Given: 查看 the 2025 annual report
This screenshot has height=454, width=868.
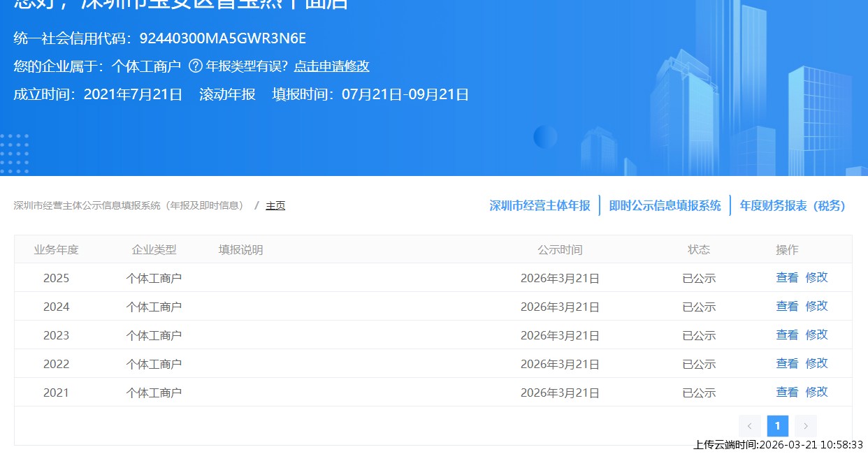Looking at the screenshot, I should 787,277.
